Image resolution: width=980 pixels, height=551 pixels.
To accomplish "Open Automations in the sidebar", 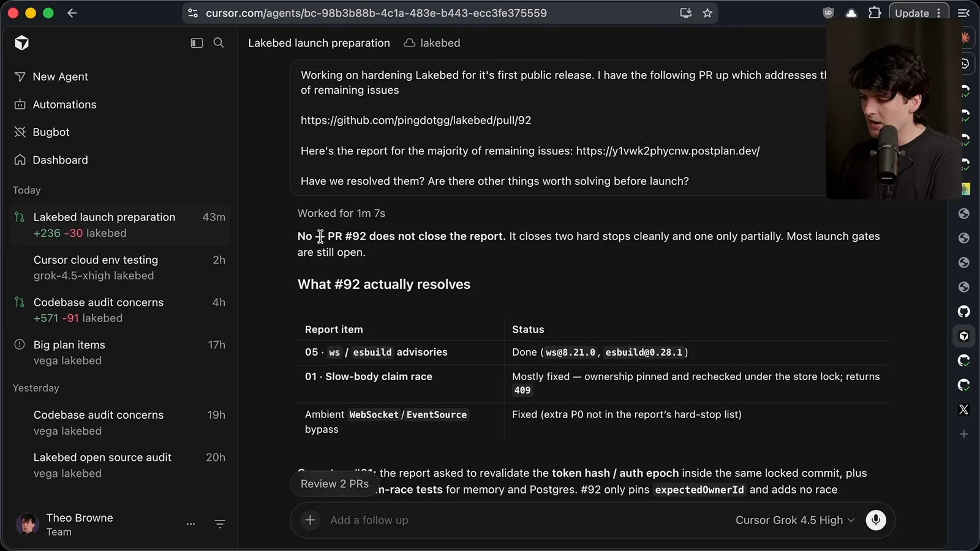I will (x=64, y=105).
